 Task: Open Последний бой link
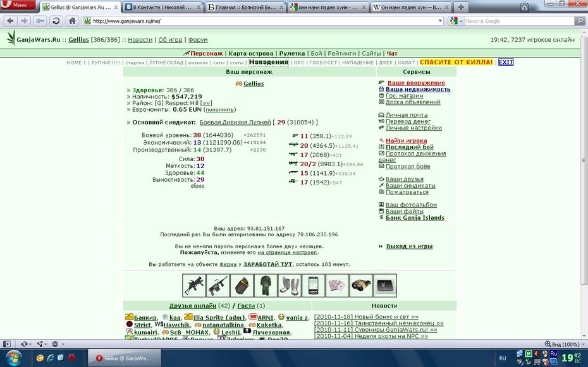[x=410, y=147]
